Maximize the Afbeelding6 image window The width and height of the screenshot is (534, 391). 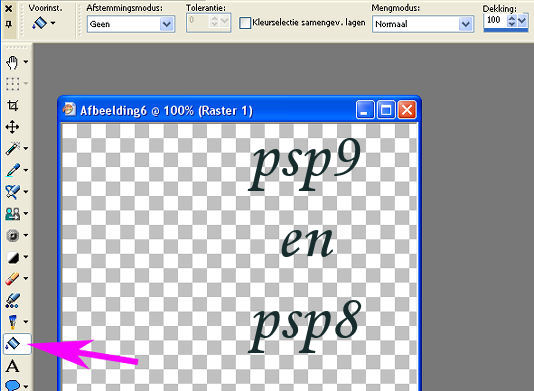[x=386, y=110]
